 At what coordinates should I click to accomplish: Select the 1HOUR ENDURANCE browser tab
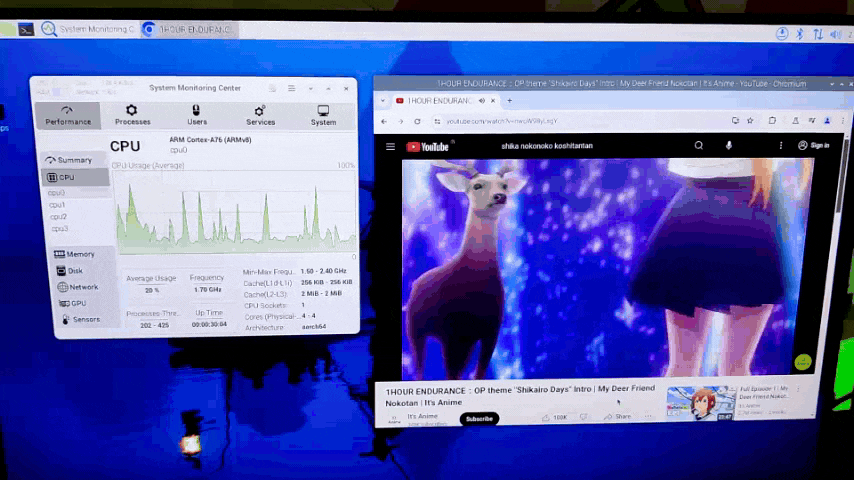(x=438, y=101)
